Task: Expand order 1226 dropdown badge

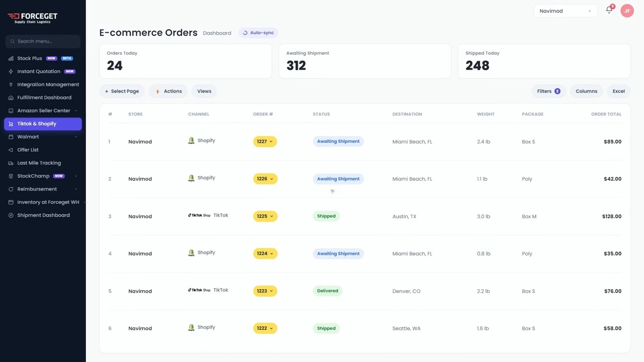Action: 265,179
